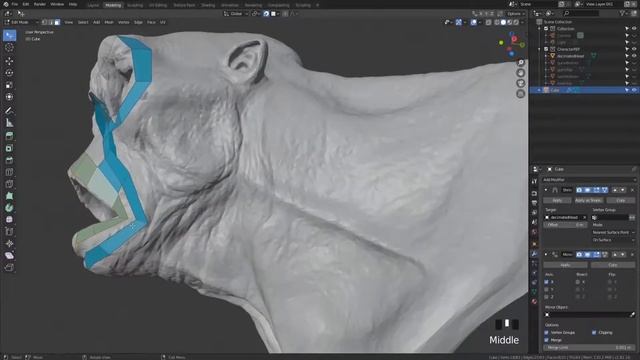Select the Inset Faces tool

coord(9,148)
